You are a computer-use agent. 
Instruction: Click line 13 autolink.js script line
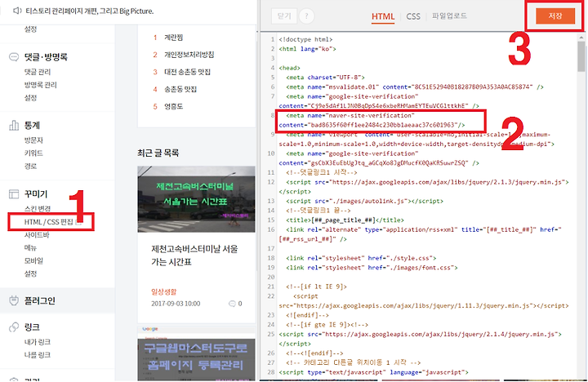point(364,202)
